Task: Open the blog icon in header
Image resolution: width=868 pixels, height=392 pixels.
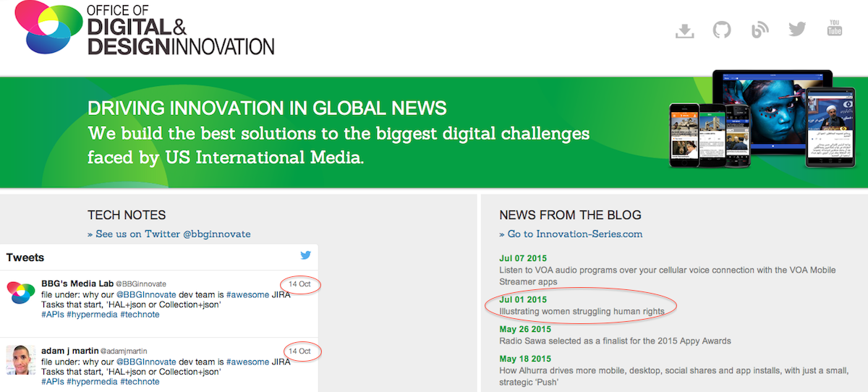Action: coord(759,30)
